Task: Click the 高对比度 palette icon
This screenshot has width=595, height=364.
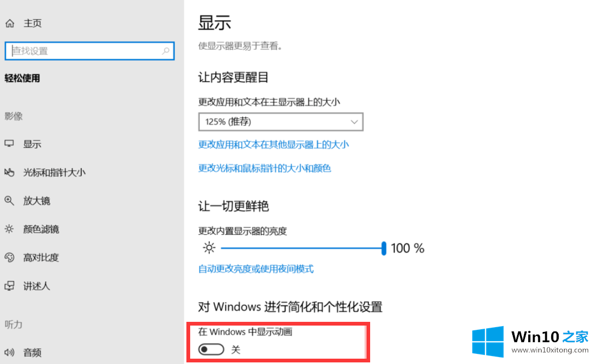Action: (x=9, y=257)
